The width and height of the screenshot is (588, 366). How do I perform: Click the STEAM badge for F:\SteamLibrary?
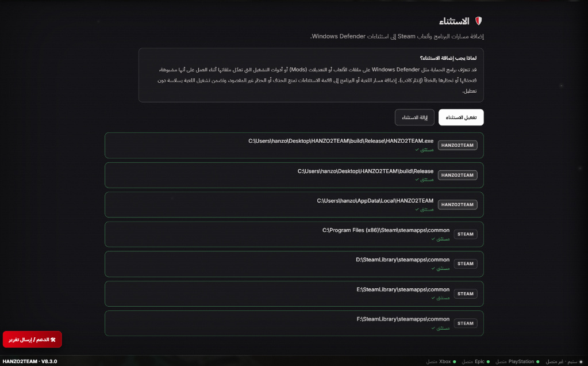pyautogui.click(x=466, y=323)
